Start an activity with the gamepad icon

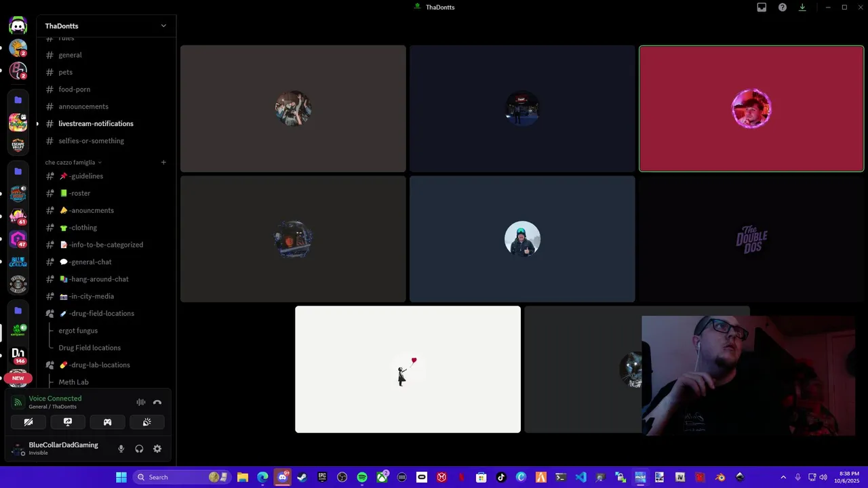tap(107, 422)
